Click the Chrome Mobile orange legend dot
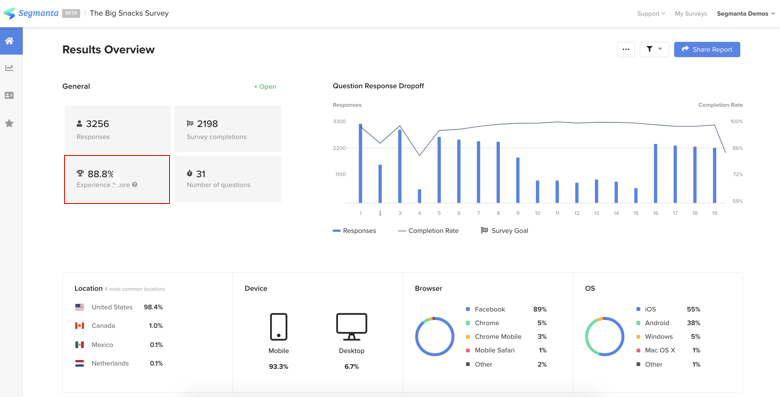 [x=468, y=337]
